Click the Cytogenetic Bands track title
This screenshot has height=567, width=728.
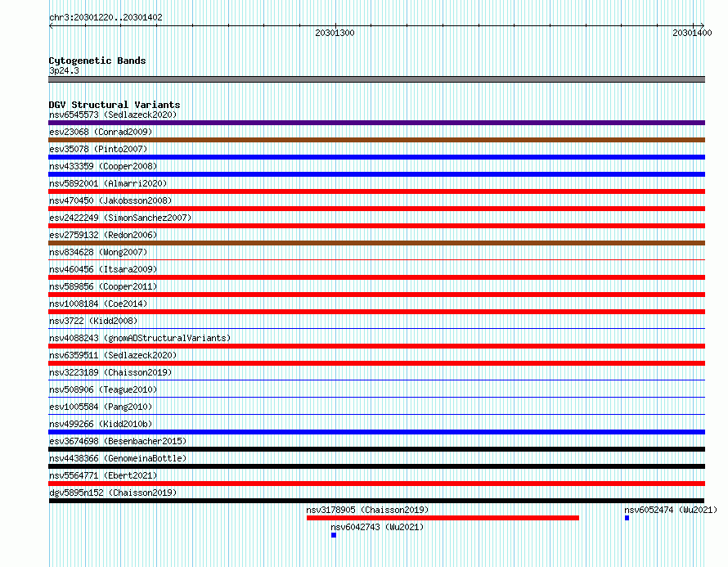(97, 61)
